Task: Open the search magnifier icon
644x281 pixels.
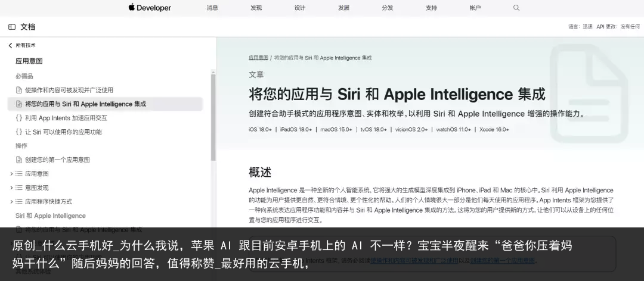Action: coord(516,7)
